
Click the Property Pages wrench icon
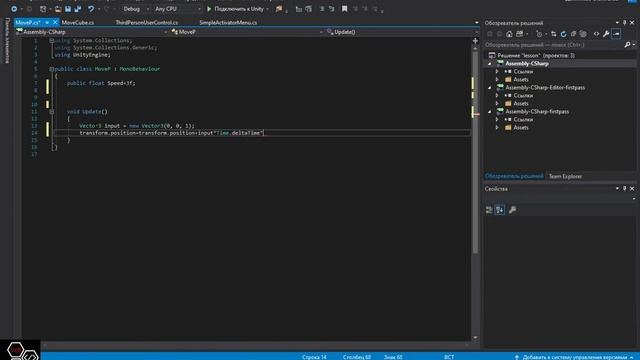pos(512,210)
